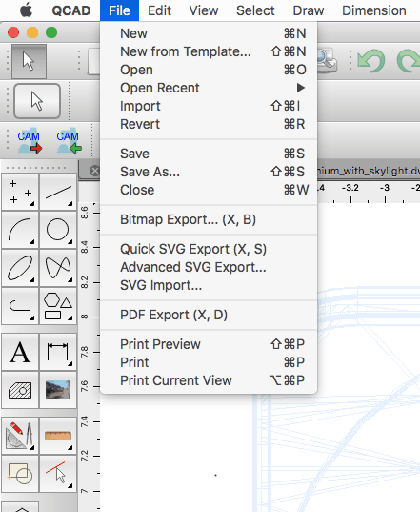The width and height of the screenshot is (420, 512).
Task: Select the Line drawing tool
Action: [58, 192]
